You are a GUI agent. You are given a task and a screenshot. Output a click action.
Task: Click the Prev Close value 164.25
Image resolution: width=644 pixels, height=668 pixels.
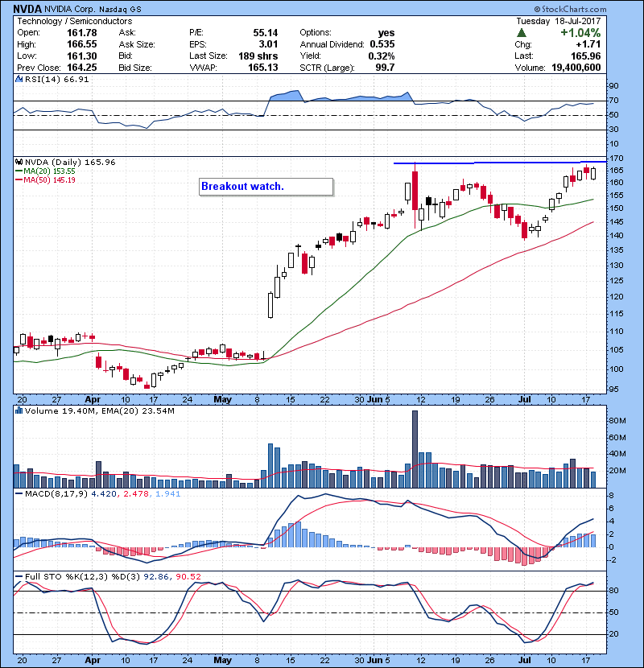click(x=82, y=68)
